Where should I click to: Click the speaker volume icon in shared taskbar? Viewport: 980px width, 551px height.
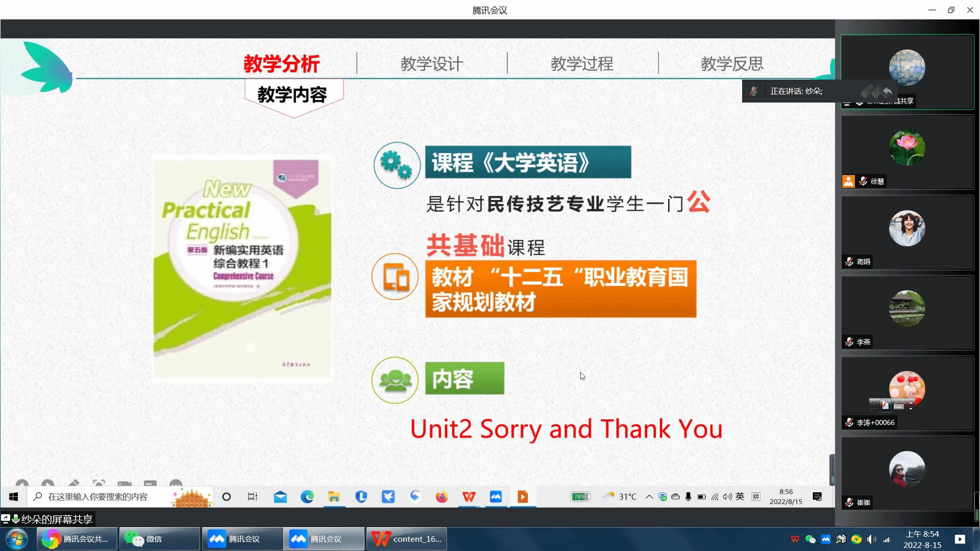point(727,496)
